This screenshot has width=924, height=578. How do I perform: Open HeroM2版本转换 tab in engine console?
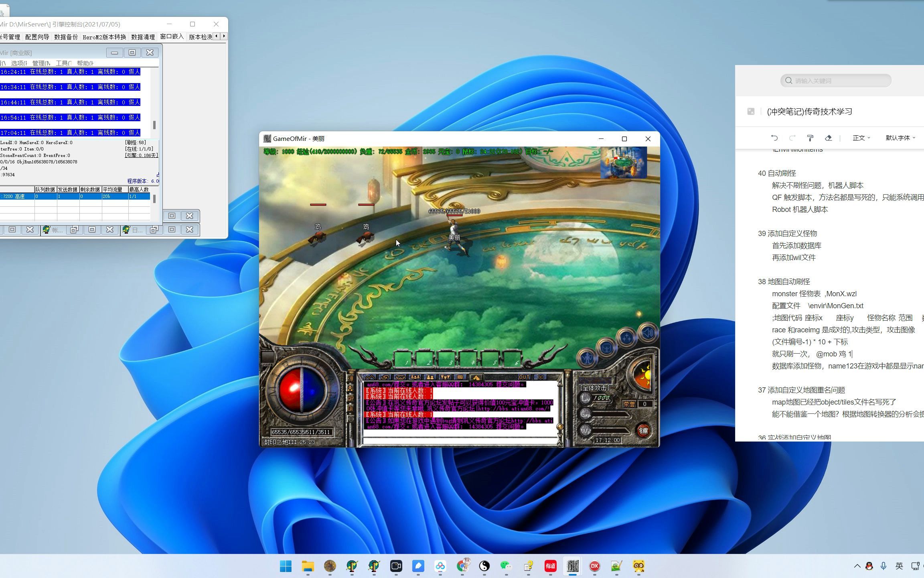104,37
